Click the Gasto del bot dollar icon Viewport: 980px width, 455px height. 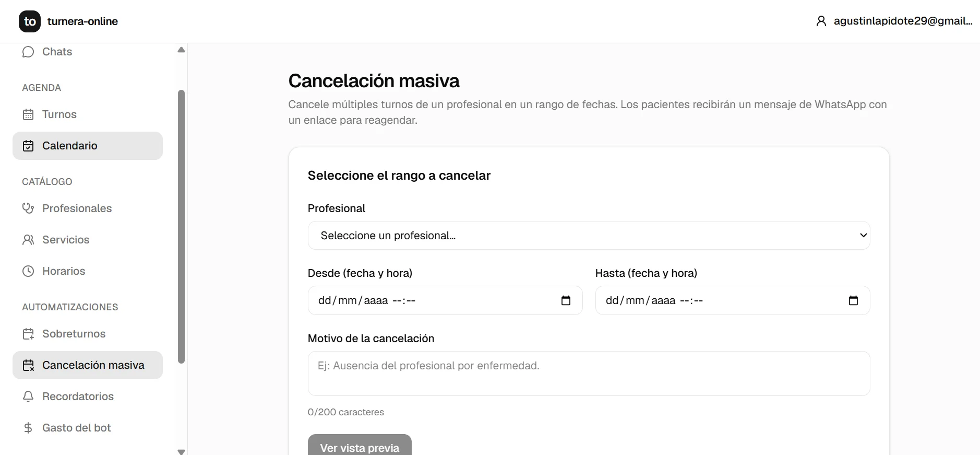tap(28, 428)
